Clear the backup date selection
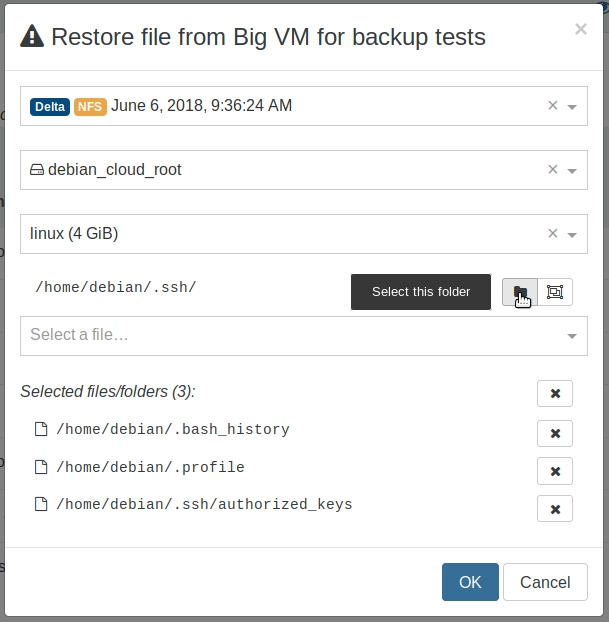Image resolution: width=609 pixels, height=622 pixels. click(x=553, y=106)
